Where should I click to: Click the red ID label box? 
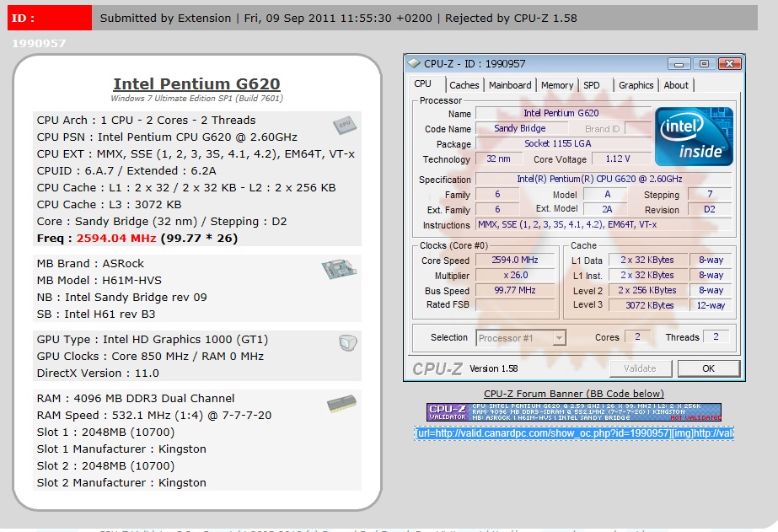pyautogui.click(x=50, y=18)
